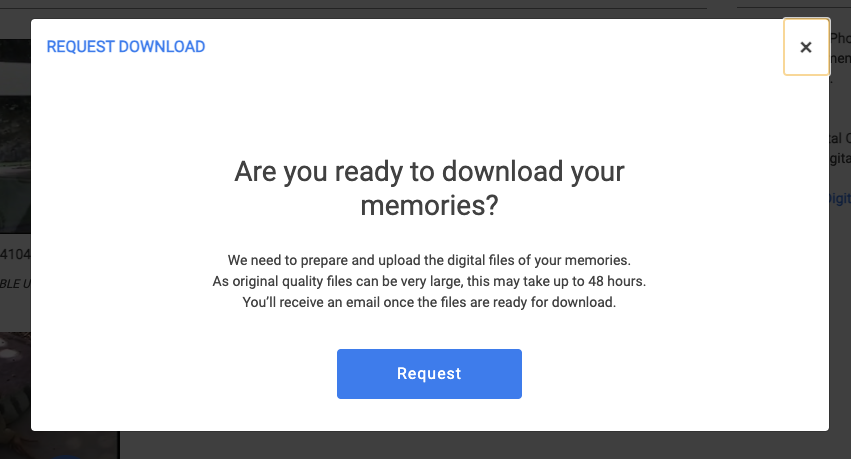Click the white space left of the Request button

pyautogui.click(x=185, y=374)
